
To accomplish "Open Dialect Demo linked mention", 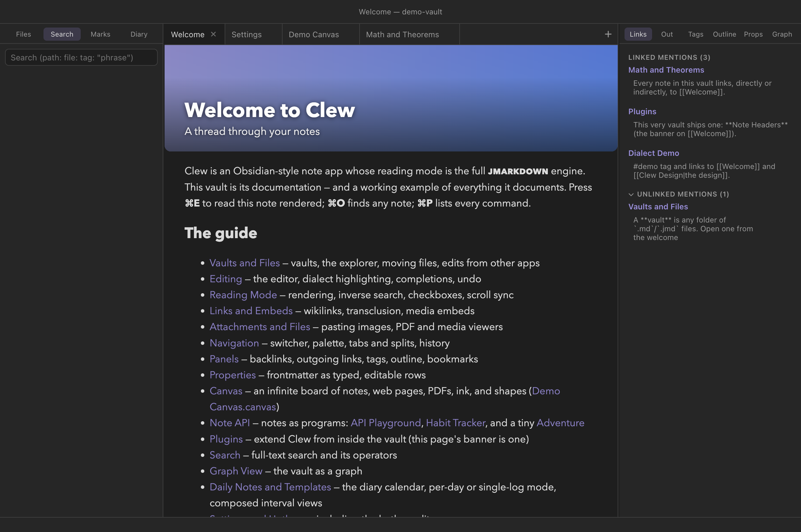I will [x=653, y=153].
